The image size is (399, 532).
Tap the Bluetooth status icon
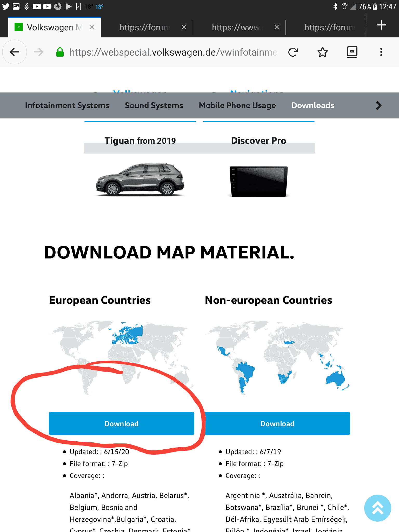[335, 6]
